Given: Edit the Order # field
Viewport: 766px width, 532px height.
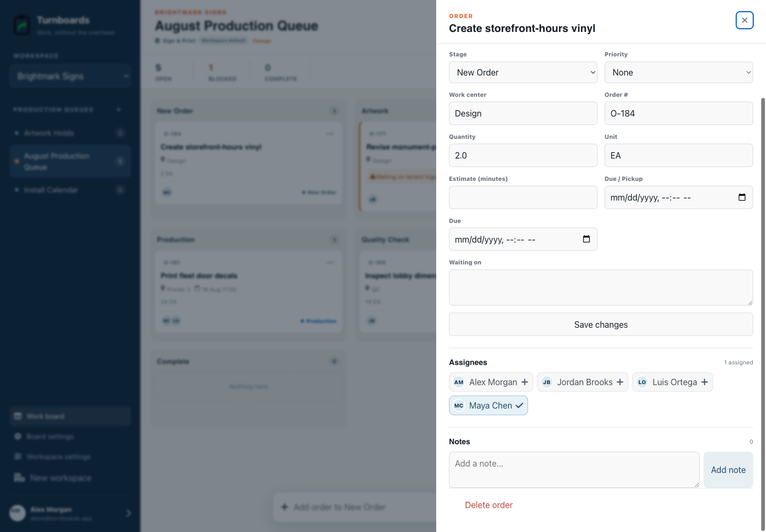Looking at the screenshot, I should (679, 113).
